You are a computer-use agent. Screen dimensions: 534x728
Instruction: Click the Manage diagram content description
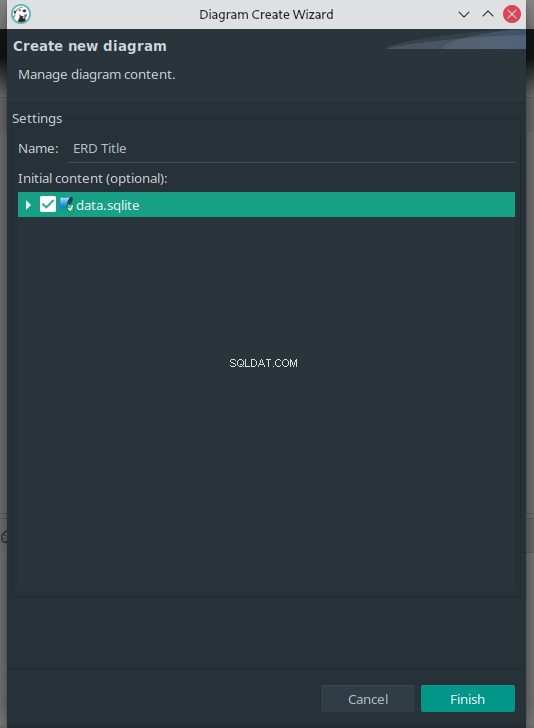(97, 75)
